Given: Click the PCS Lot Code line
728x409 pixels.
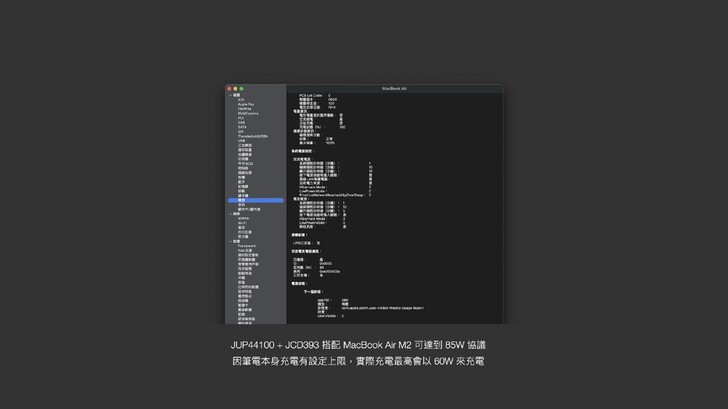Looking at the screenshot, I should (315, 96).
